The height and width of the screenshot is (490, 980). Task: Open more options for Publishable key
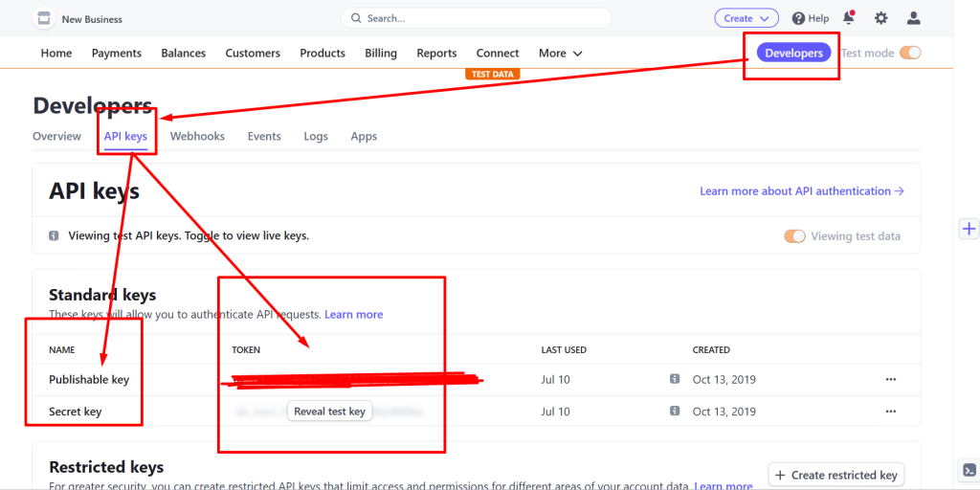point(891,379)
